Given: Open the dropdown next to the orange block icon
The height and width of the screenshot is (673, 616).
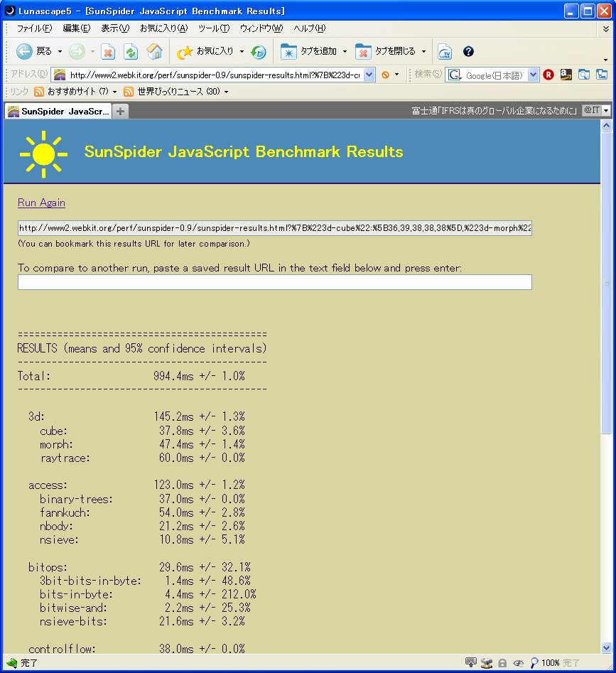Looking at the screenshot, I should [x=396, y=75].
